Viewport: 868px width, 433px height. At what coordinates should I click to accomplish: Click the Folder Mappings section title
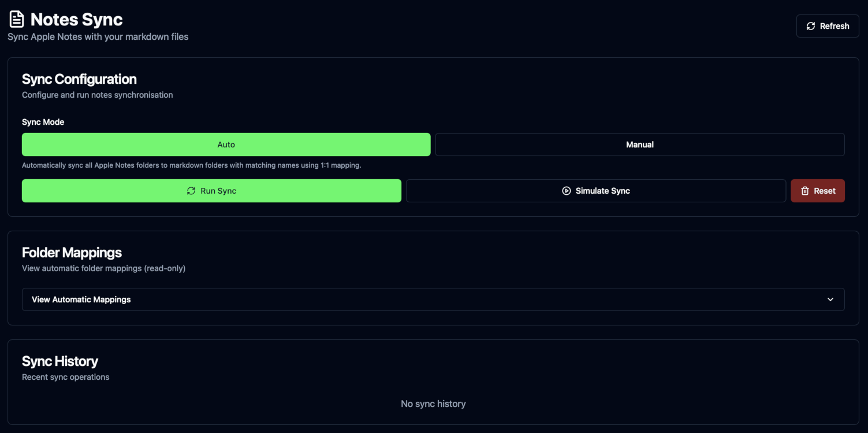tap(72, 252)
